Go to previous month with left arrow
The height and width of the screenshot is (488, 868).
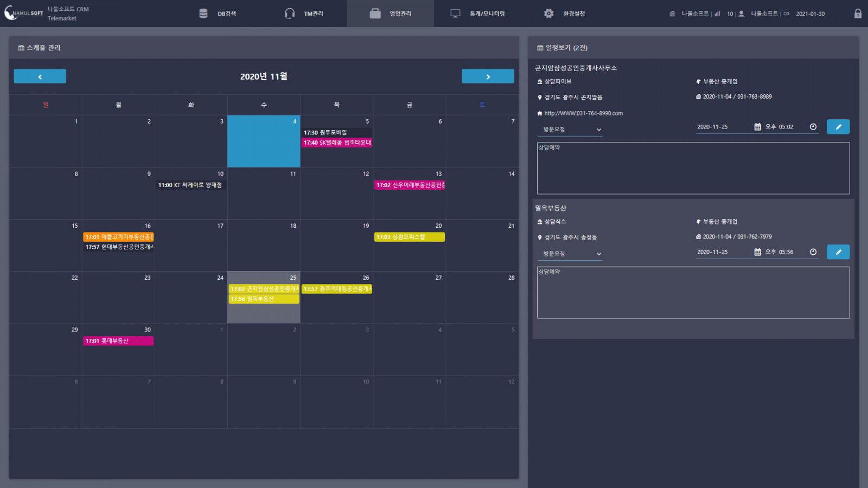(40, 76)
